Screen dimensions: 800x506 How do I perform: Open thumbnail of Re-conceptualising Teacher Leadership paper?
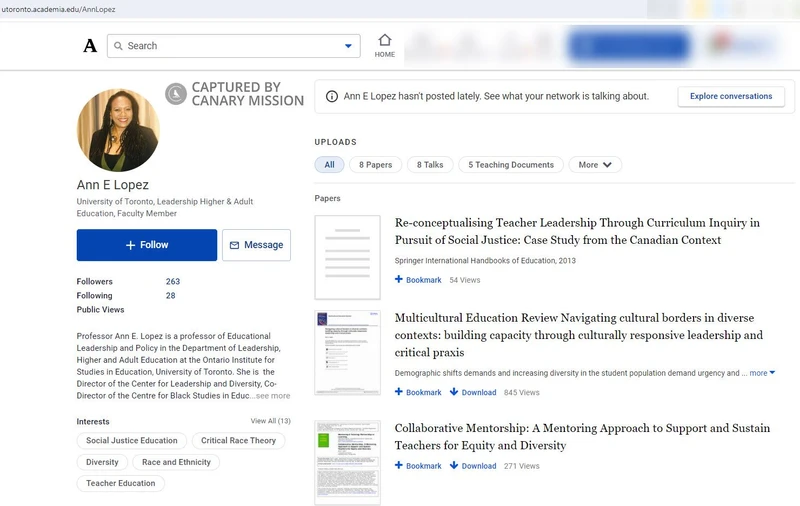pos(347,257)
